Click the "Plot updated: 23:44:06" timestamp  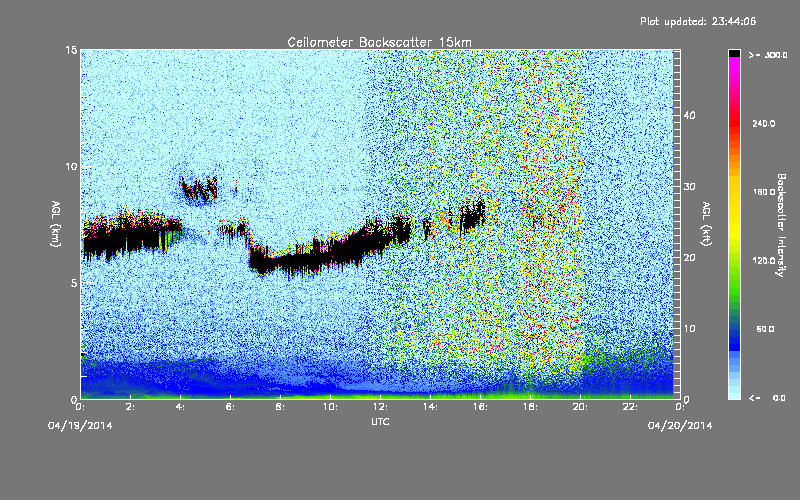(x=698, y=21)
